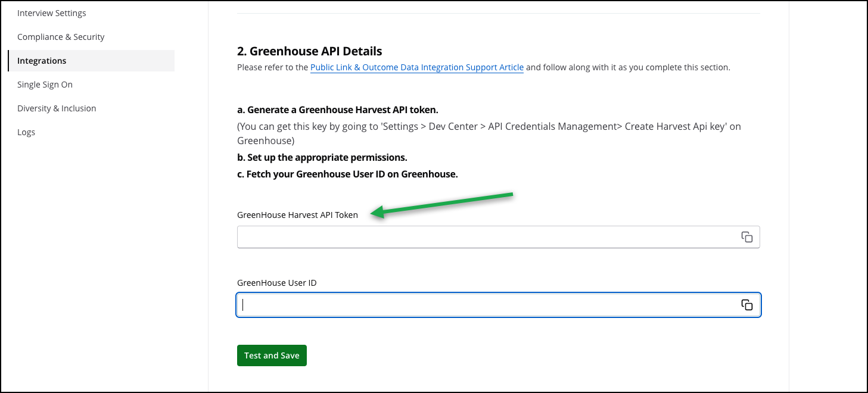Focus the GreenHouse Harvest API Token input

coord(486,237)
